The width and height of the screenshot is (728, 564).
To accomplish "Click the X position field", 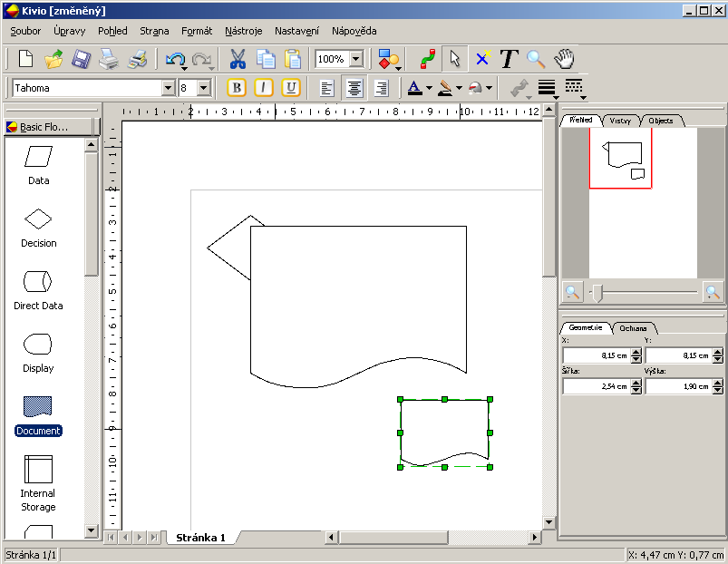I will tap(597, 355).
